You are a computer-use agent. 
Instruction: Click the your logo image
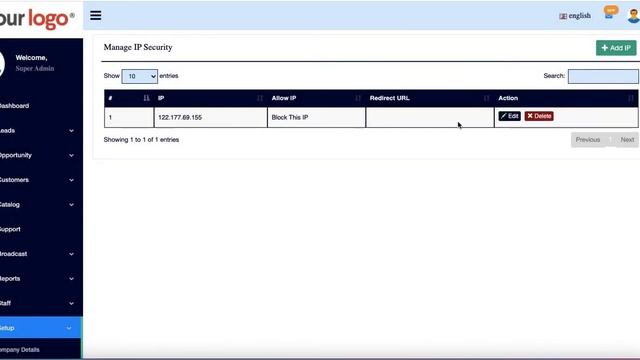37,18
